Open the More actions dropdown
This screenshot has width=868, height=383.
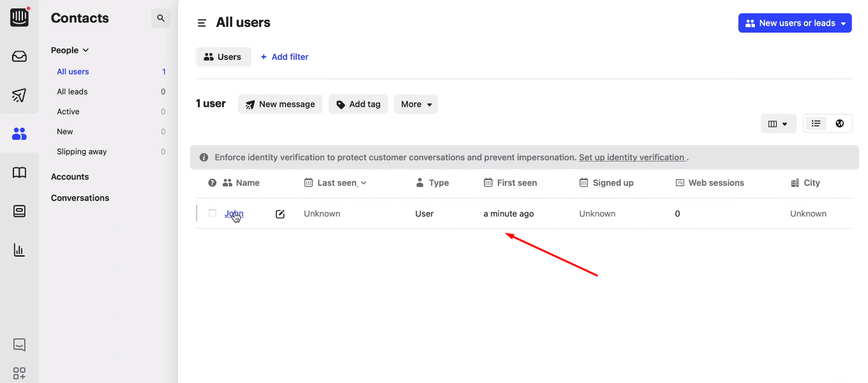click(x=415, y=103)
